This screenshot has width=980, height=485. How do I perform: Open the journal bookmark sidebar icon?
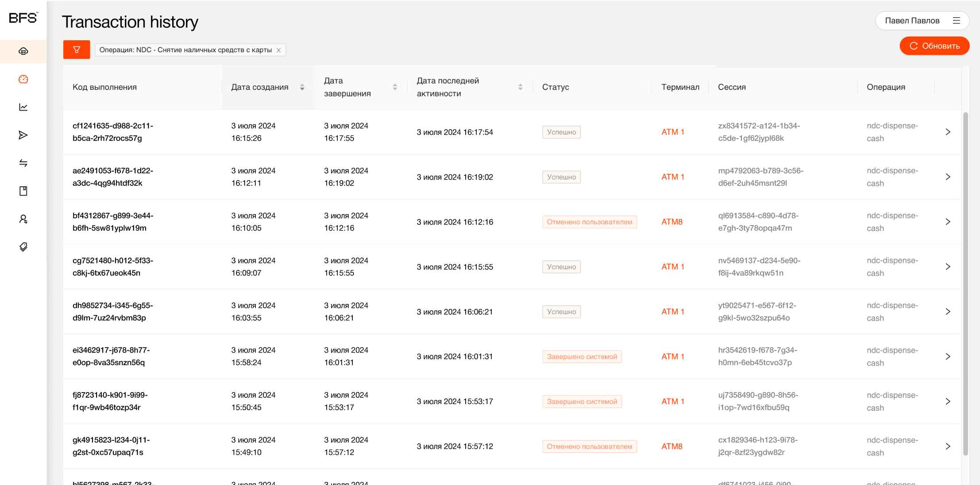[23, 191]
